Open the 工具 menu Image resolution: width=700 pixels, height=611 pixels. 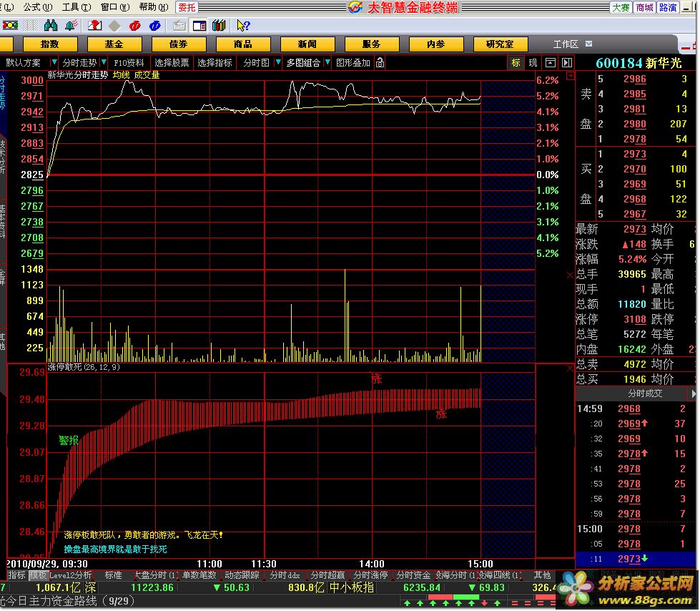[77, 7]
